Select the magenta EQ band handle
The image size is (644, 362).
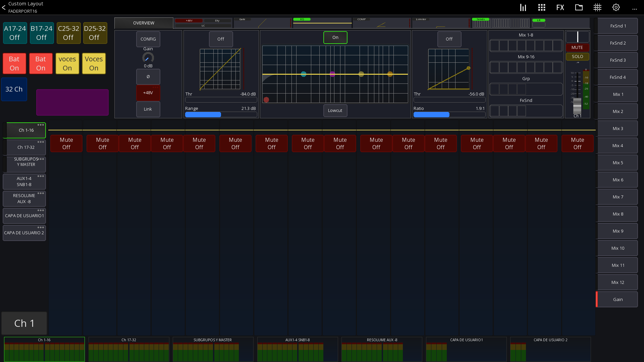(332, 74)
